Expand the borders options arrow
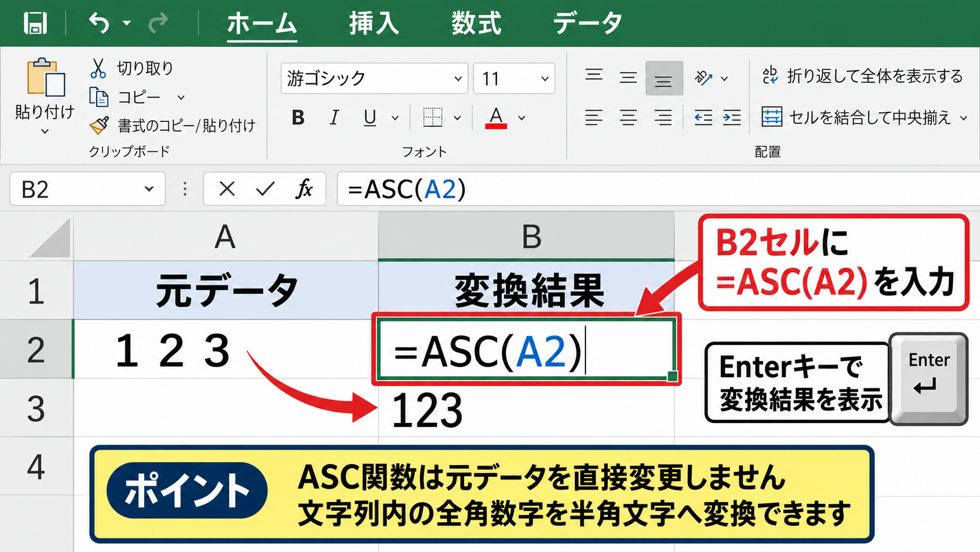Screen dimensions: 980x552 click(458, 118)
